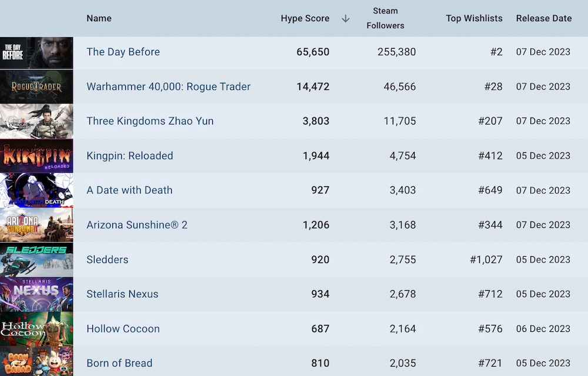Click the Born of Bread thumbnail
Image resolution: width=588 pixels, height=376 pixels.
point(36,361)
